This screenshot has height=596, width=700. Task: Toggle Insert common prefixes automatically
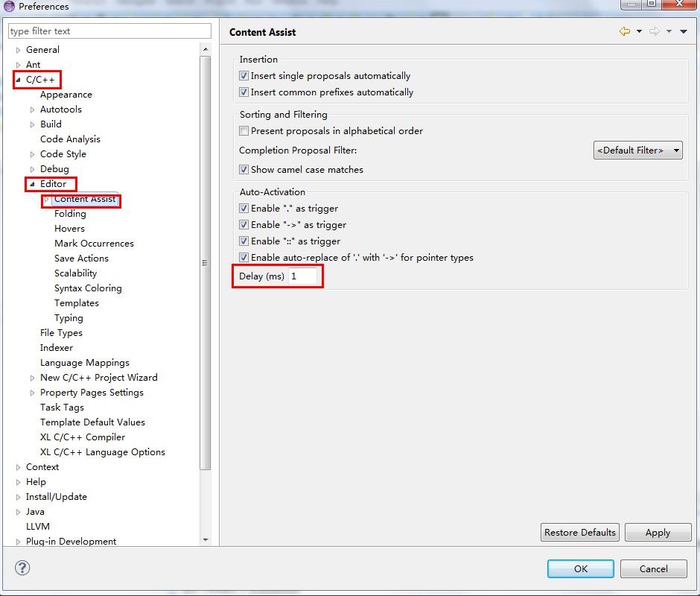[x=244, y=92]
